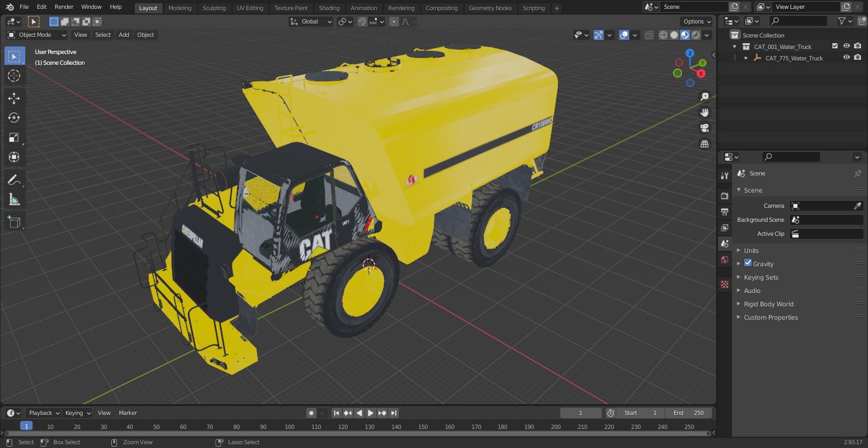
Task: Click the viewport Zoom magnifier gizmo
Action: 704,97
